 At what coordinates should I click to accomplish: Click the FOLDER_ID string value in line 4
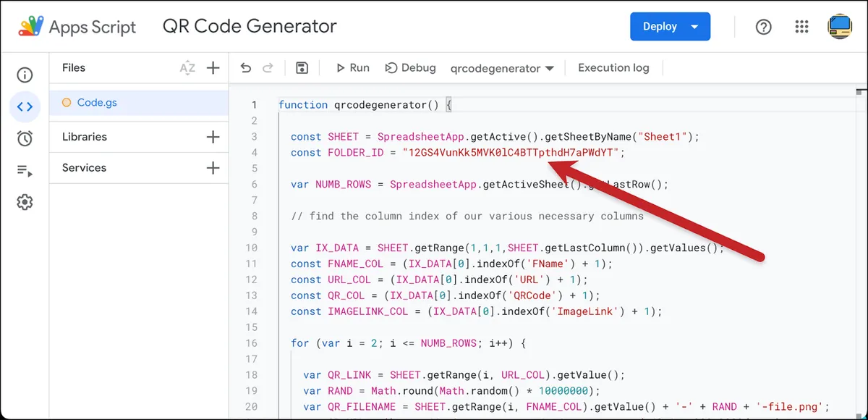(513, 153)
